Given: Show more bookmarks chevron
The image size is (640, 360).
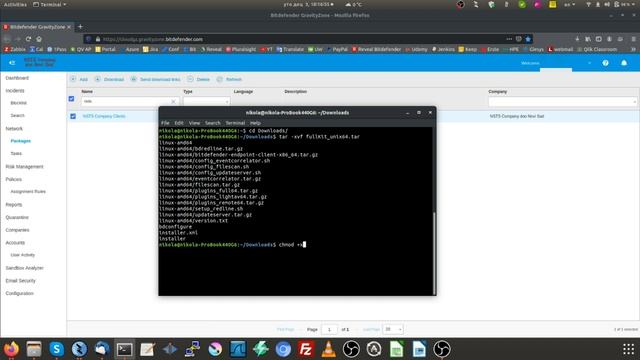Looking at the screenshot, I should 633,49.
